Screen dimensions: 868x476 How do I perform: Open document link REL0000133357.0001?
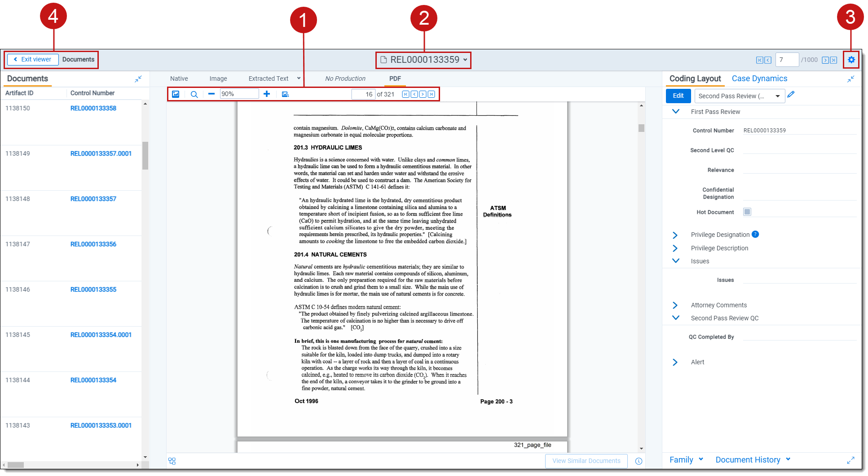tap(101, 153)
